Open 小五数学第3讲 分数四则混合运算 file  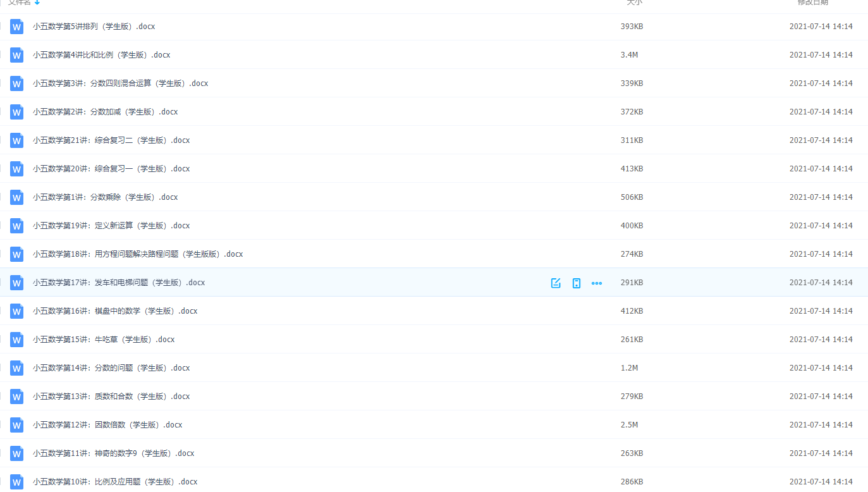coord(120,83)
